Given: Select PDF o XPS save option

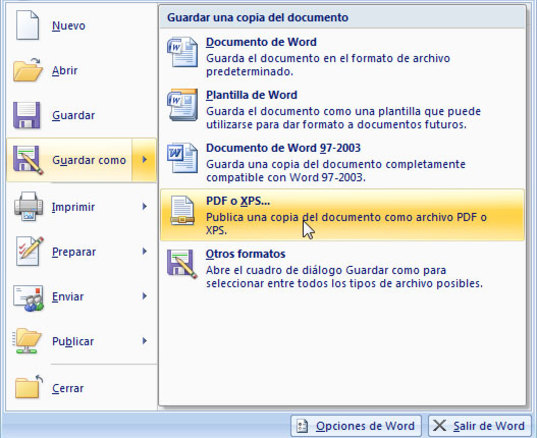Looking at the screenshot, I should [x=342, y=215].
